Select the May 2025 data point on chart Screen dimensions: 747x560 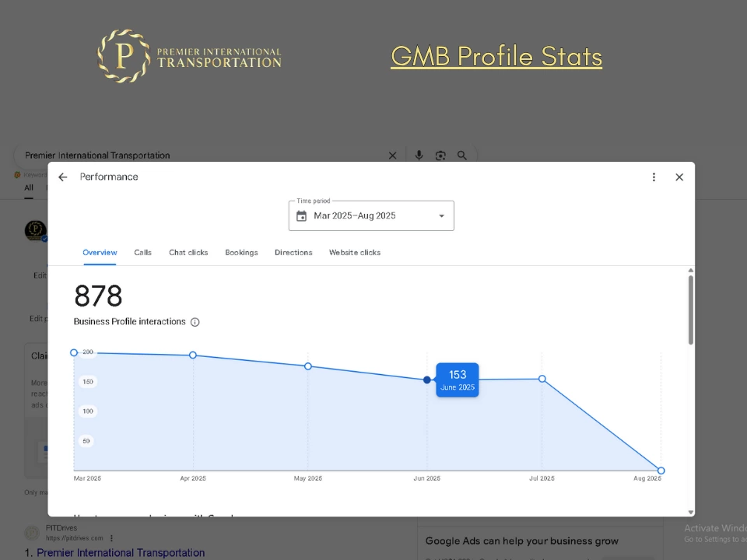click(308, 366)
